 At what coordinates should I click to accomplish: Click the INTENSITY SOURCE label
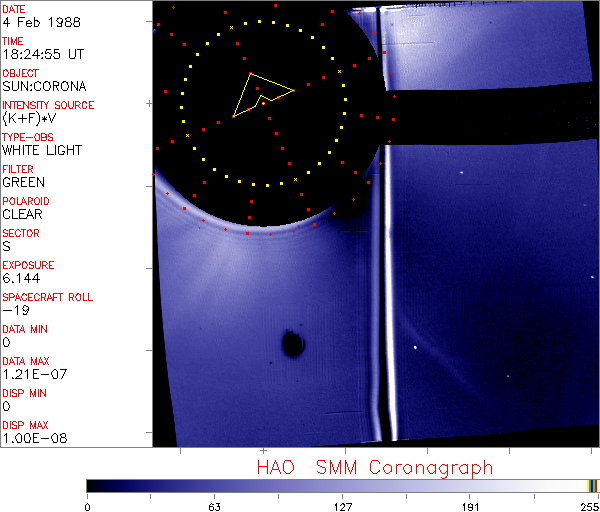click(48, 105)
